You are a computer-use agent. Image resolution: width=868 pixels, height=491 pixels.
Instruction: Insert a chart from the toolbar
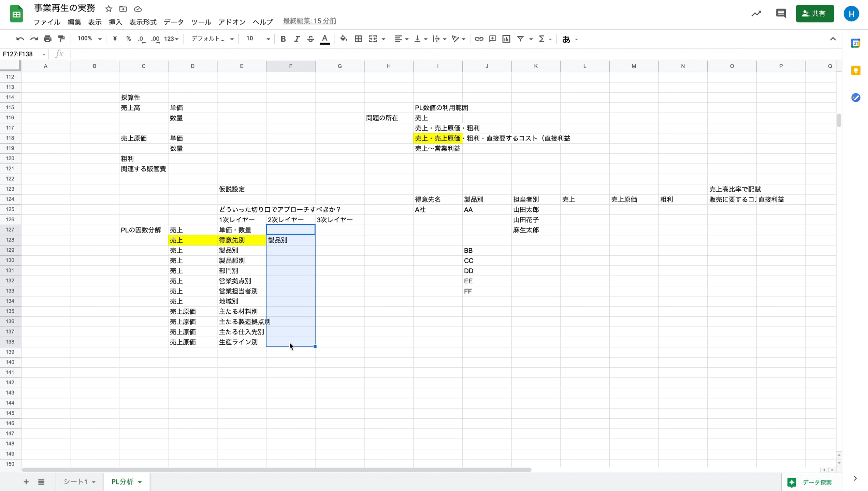506,39
